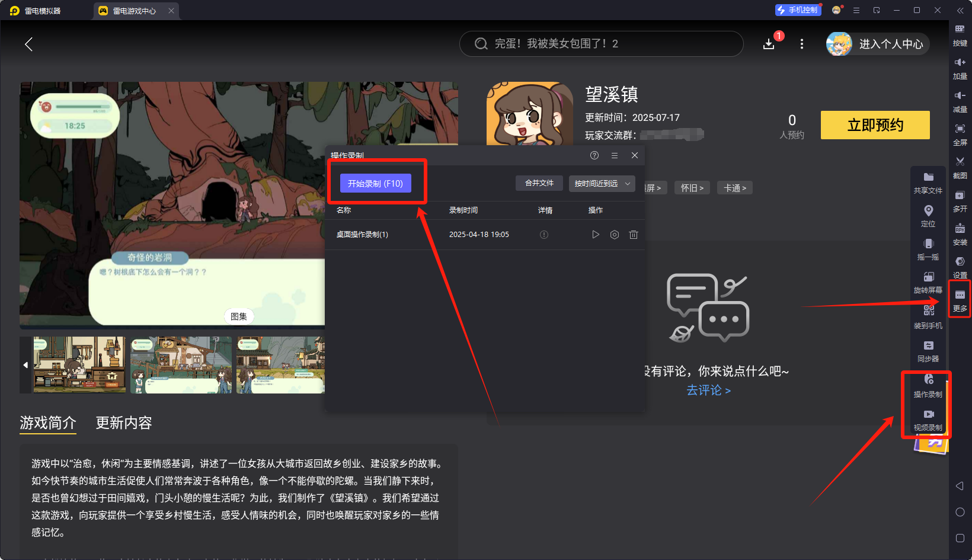The height and width of the screenshot is (560, 972).
Task: Open the 定位 location tool
Action: coord(928,217)
